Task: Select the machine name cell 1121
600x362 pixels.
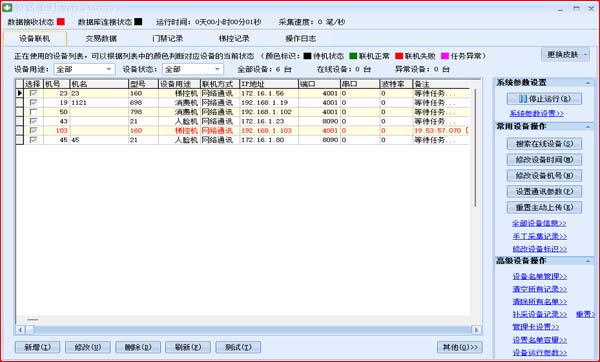Action: 99,103
